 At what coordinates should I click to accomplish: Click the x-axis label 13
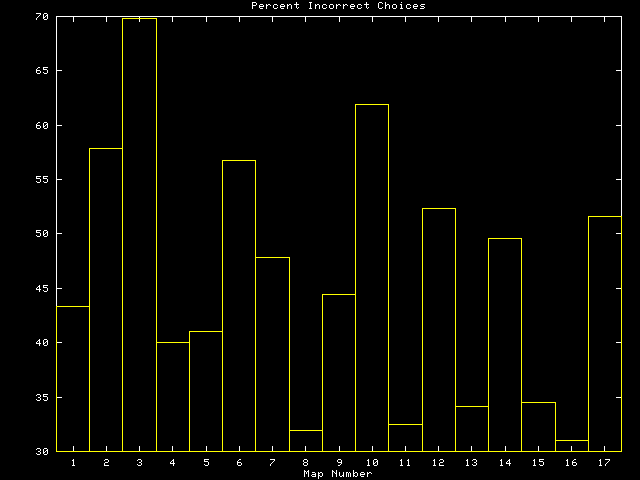click(x=471, y=462)
